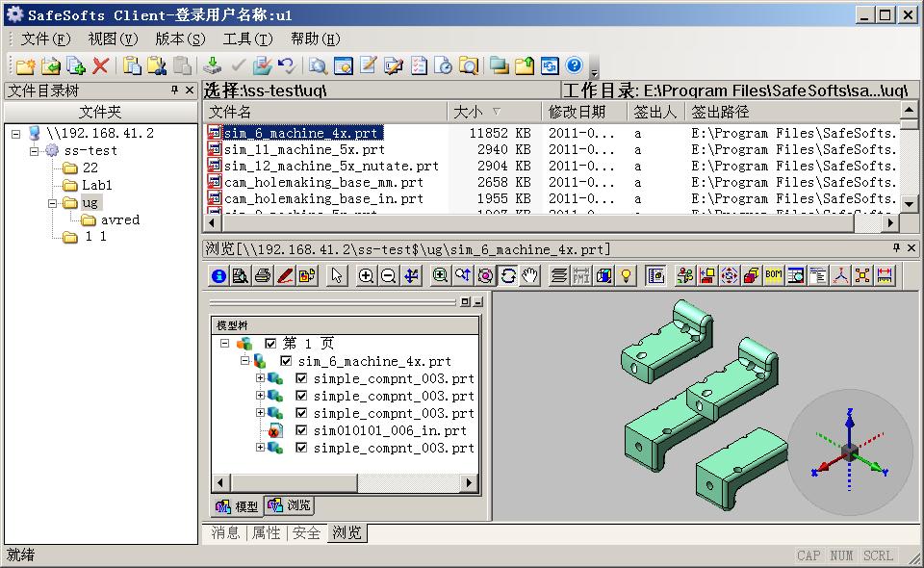The image size is (924, 568).
Task: Click the folder with up arrow icon
Action: point(524,65)
